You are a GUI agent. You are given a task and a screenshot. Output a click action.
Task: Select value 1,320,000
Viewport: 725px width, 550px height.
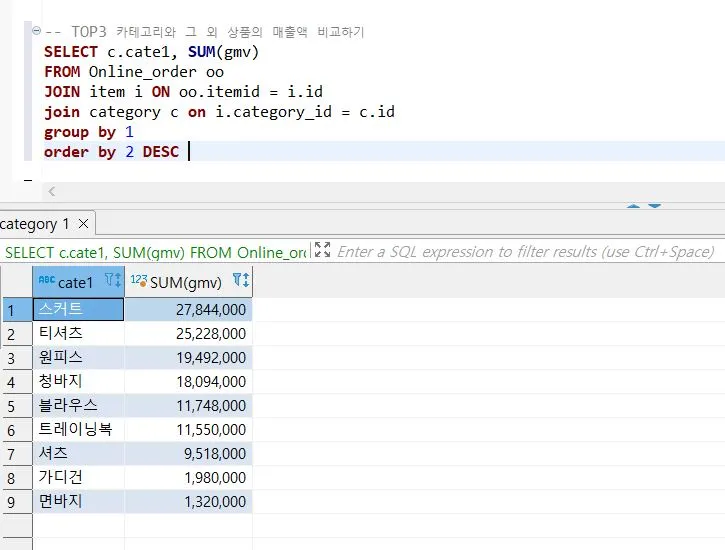point(188,501)
